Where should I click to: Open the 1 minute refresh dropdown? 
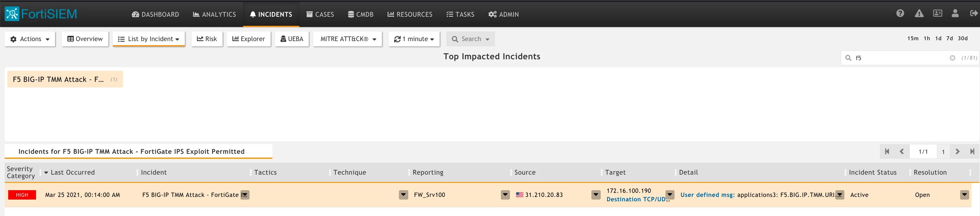coord(414,39)
